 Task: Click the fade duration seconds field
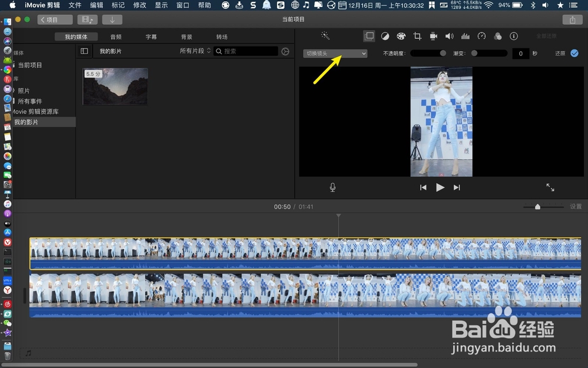[x=520, y=54]
